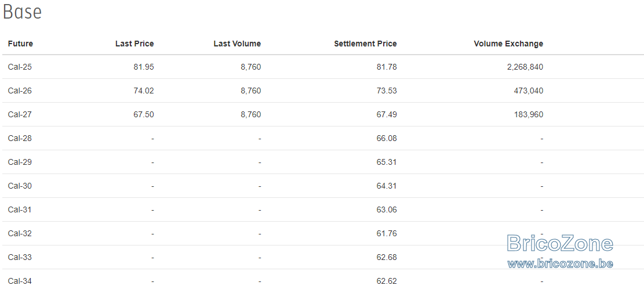Click the Volume Exchange column header
644x289 pixels.
pos(508,44)
